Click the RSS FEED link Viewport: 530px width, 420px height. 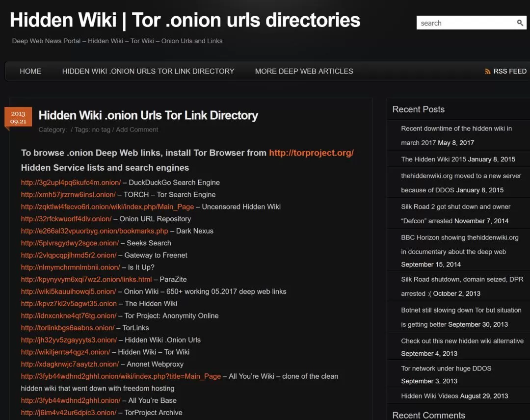tap(510, 71)
